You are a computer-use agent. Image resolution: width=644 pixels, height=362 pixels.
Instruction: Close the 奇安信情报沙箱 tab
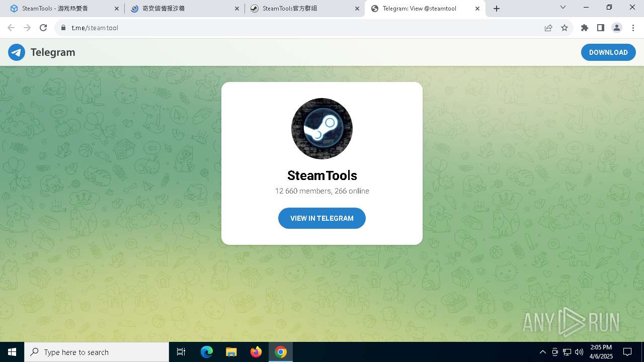pyautogui.click(x=237, y=9)
